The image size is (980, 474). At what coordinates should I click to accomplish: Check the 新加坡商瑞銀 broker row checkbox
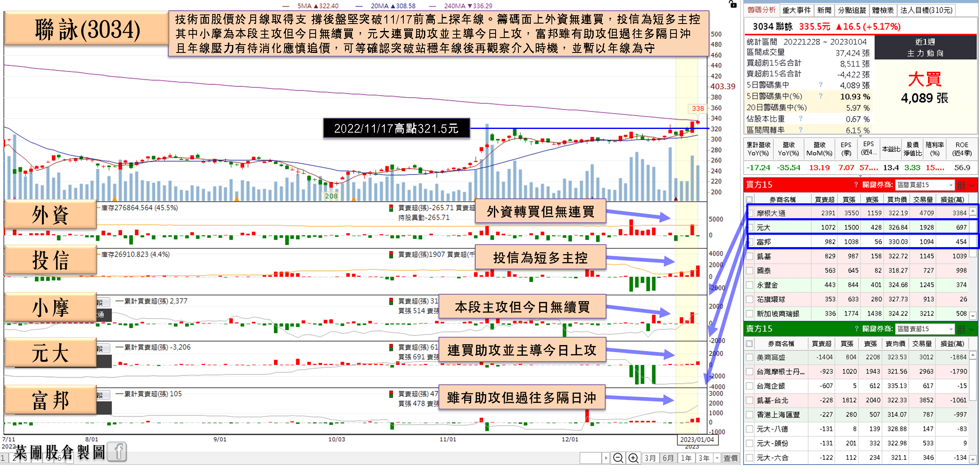pyautogui.click(x=749, y=314)
